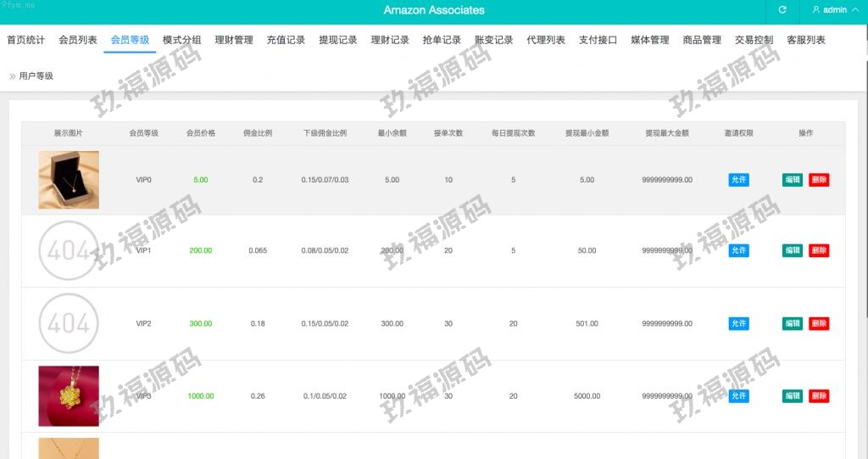Click the refresh icon in top bar
868x459 pixels.
point(782,10)
